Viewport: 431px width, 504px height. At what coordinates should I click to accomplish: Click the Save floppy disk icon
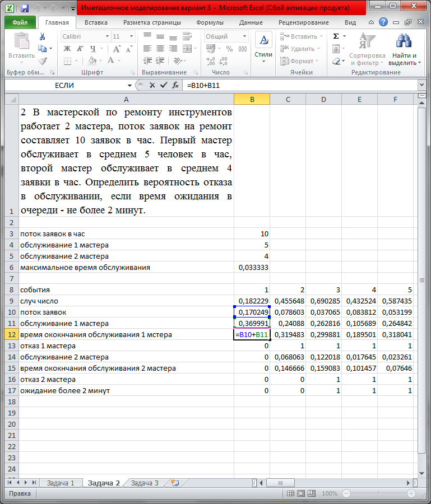tap(25, 8)
